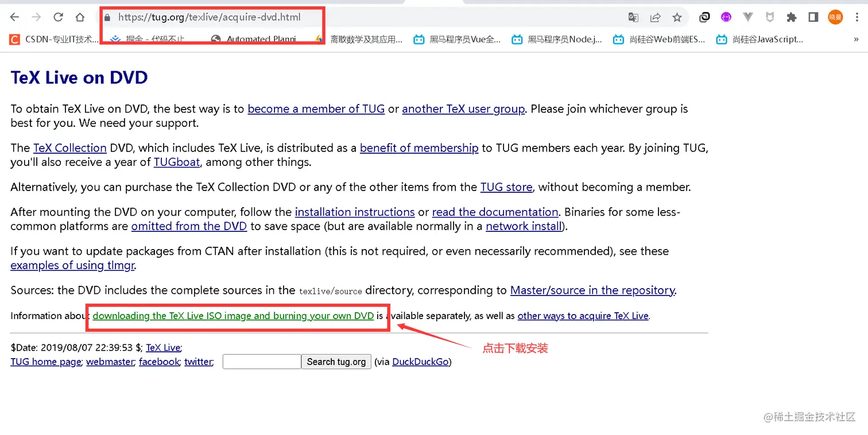868x435 pixels.
Task: Open the 尚硅谷JavaScript bookmark
Action: (759, 40)
